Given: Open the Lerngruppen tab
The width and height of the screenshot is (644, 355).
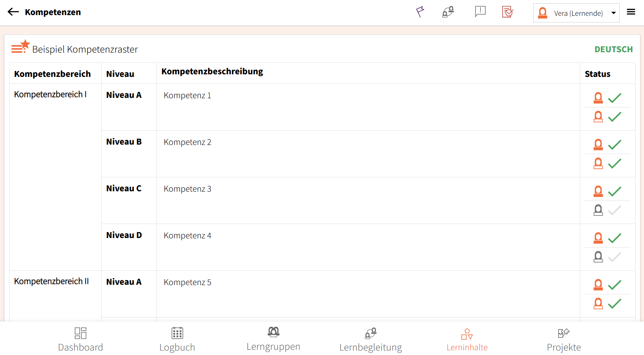Looking at the screenshot, I should coord(273,339).
